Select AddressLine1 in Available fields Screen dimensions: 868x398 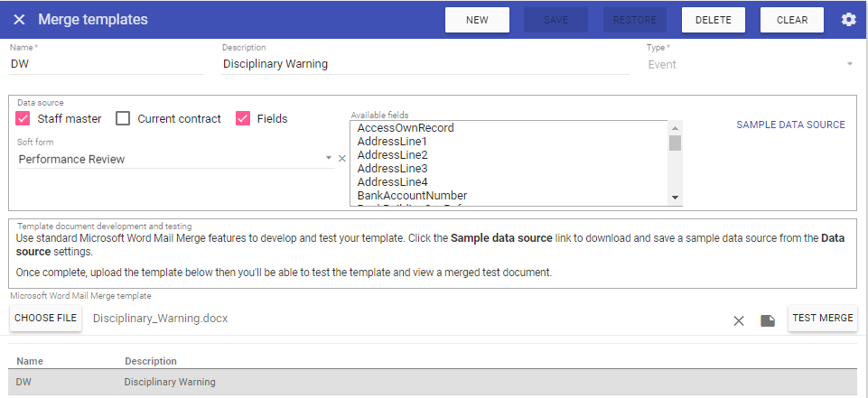click(392, 142)
